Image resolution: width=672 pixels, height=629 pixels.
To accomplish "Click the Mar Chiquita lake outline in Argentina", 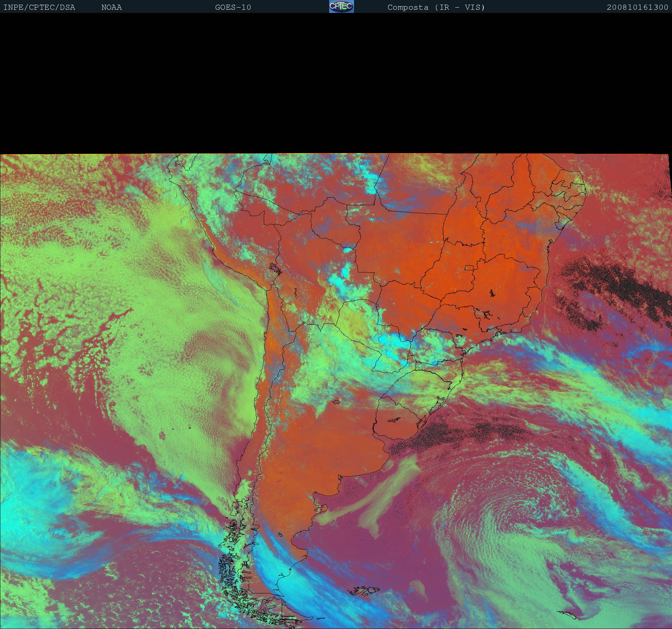I will pyautogui.click(x=336, y=402).
